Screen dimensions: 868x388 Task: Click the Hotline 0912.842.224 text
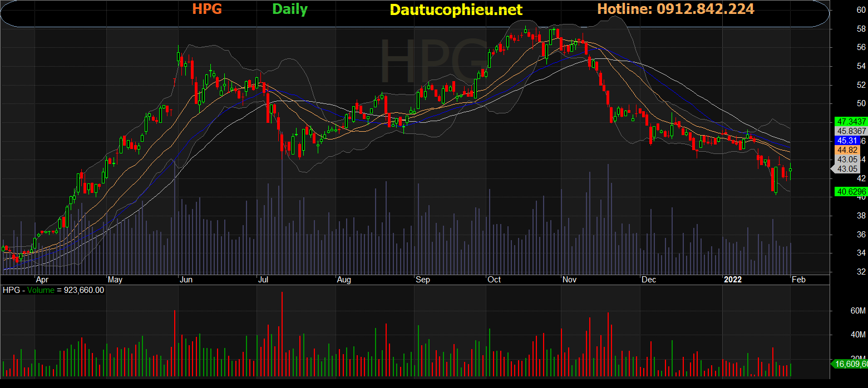click(675, 9)
